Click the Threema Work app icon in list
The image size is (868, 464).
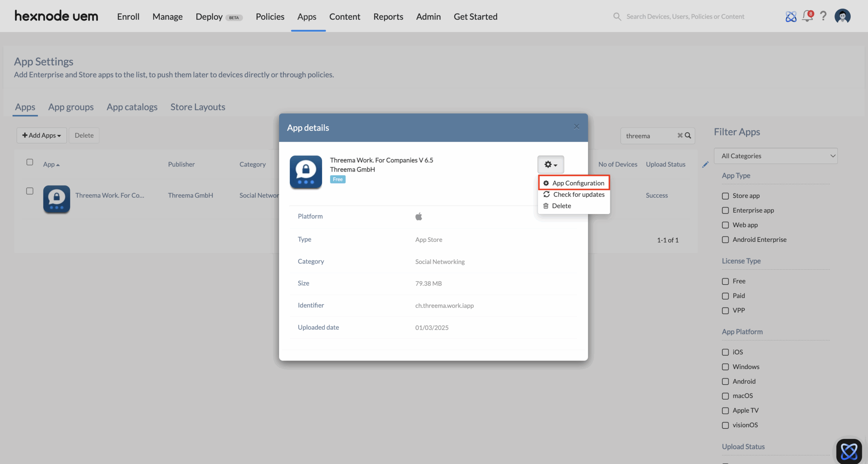[57, 199]
